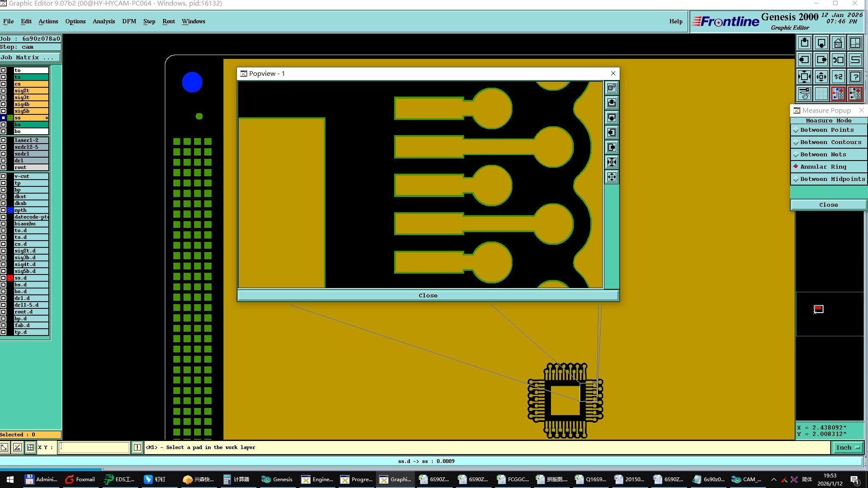Open the Job Matrix panel
The width and height of the screenshot is (868, 488).
click(30, 58)
